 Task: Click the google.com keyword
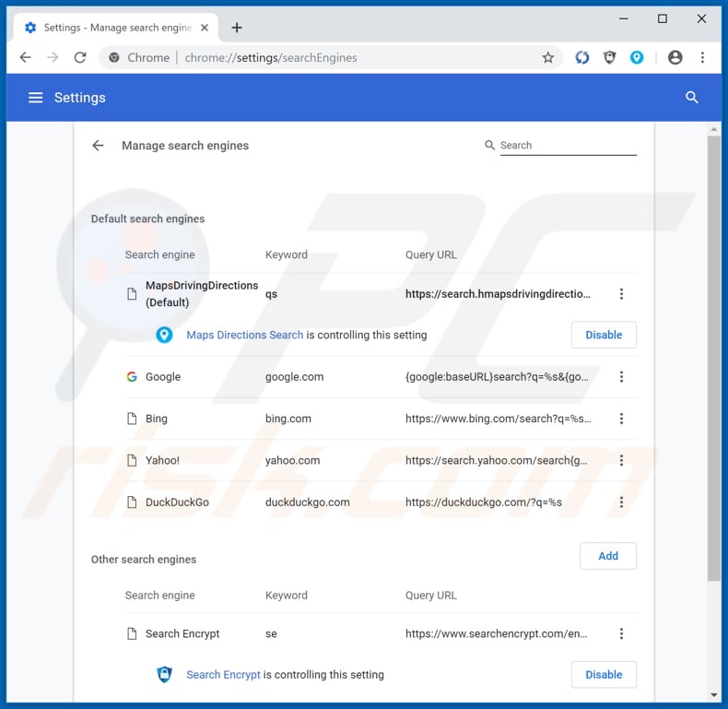pos(294,377)
